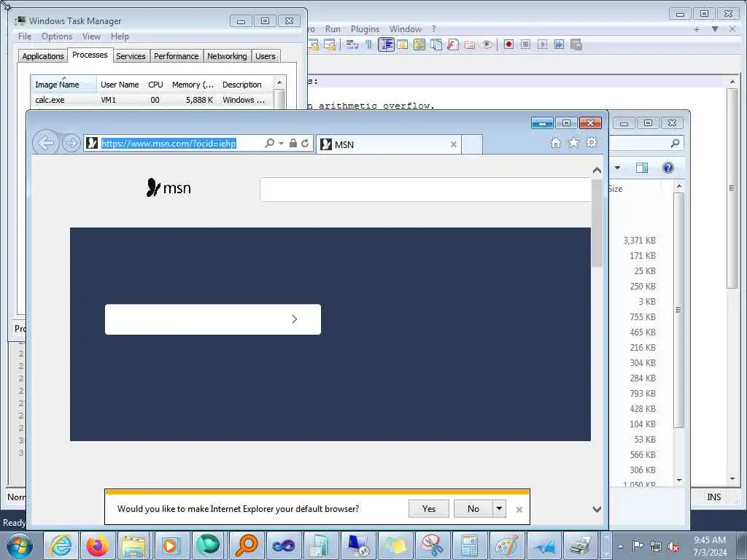Toggle file monitoring eye icon
Viewport: 747px width, 560px height.
(x=487, y=44)
